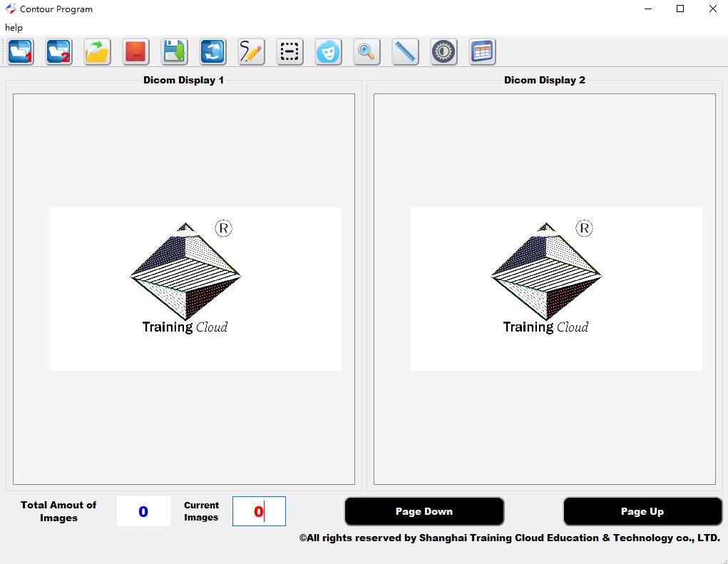Click the Total Amount of Images field
The width and height of the screenshot is (728, 564).
click(143, 511)
